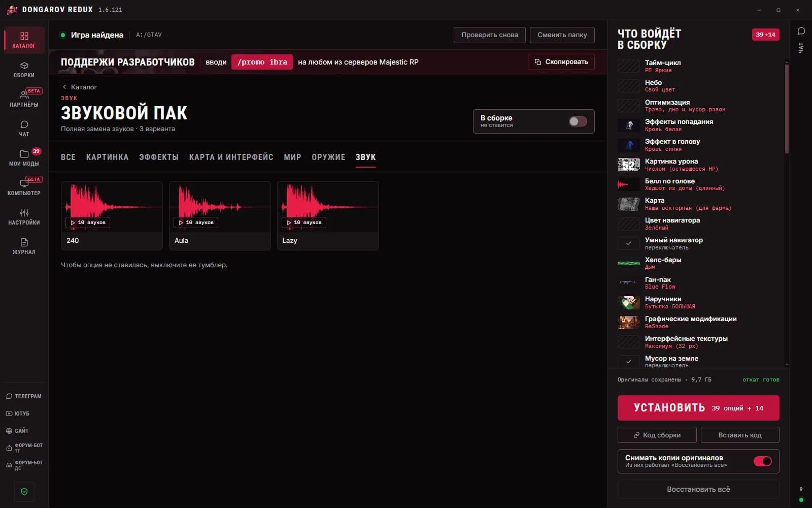Select the Lazy sound pack card
Screen dimensions: 812x508
pos(328,216)
